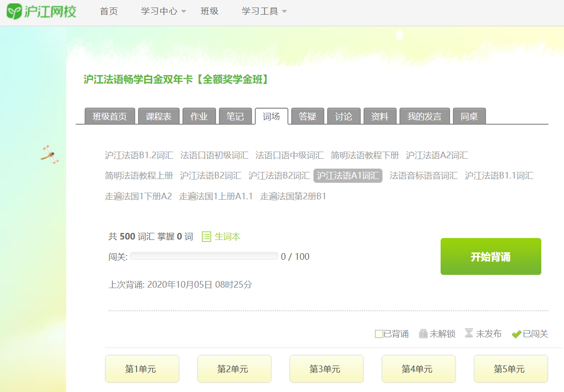
Task: Click the dragonfly decoration on left
Action: (49, 154)
